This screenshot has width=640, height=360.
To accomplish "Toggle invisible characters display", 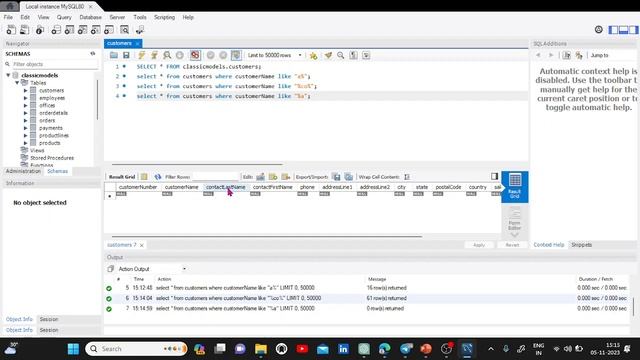I will (353, 55).
